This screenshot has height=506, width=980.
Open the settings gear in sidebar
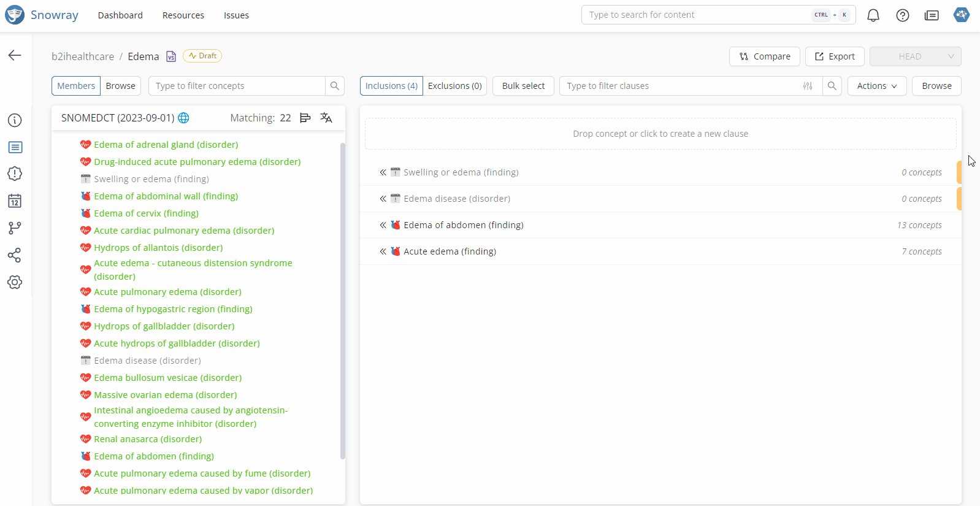click(x=15, y=282)
